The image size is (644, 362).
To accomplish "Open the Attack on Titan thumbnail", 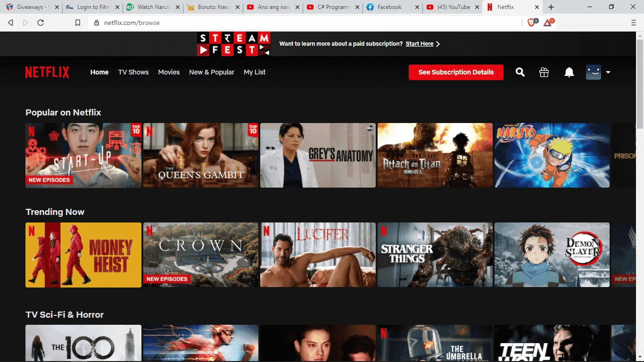I will tap(435, 156).
